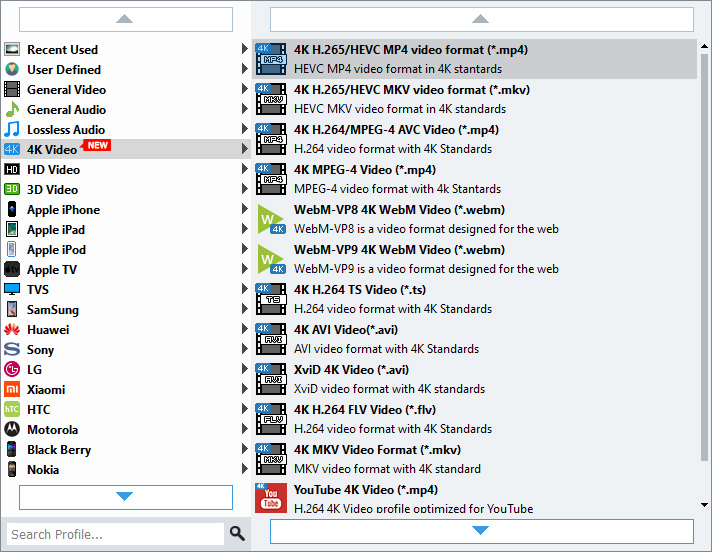This screenshot has width=712, height=552.
Task: Open the 3D Video category
Action: [125, 189]
